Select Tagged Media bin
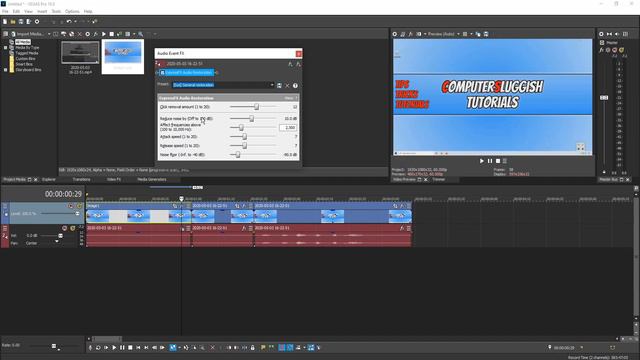Screen dimensions: 640x360 (x=27, y=53)
